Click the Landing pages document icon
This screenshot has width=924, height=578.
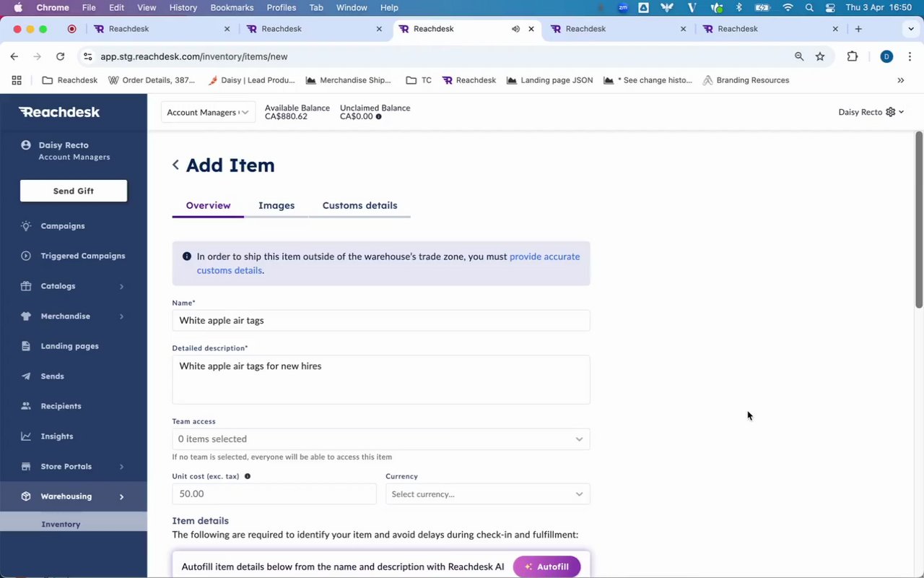pyautogui.click(x=26, y=346)
